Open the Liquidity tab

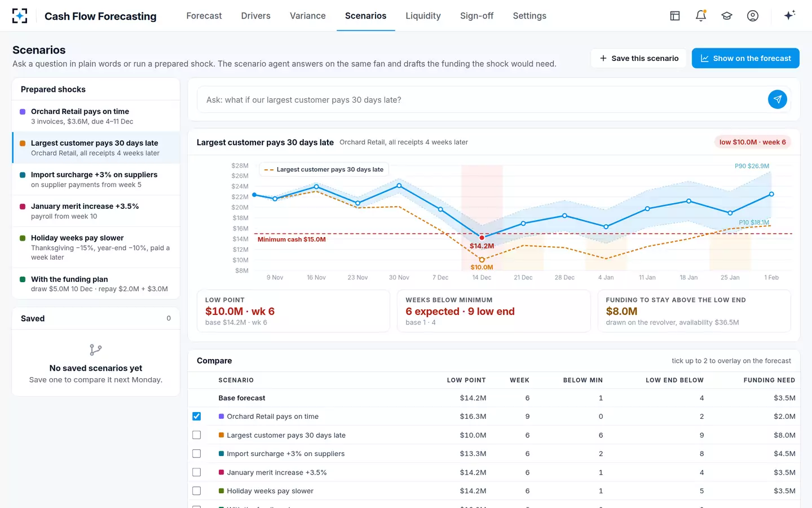point(423,16)
